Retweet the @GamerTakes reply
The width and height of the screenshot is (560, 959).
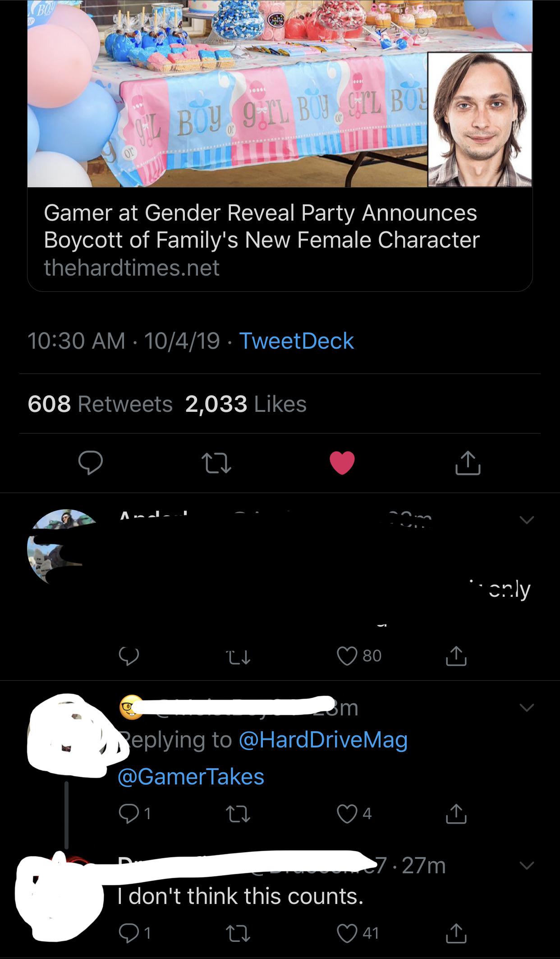pyautogui.click(x=238, y=813)
